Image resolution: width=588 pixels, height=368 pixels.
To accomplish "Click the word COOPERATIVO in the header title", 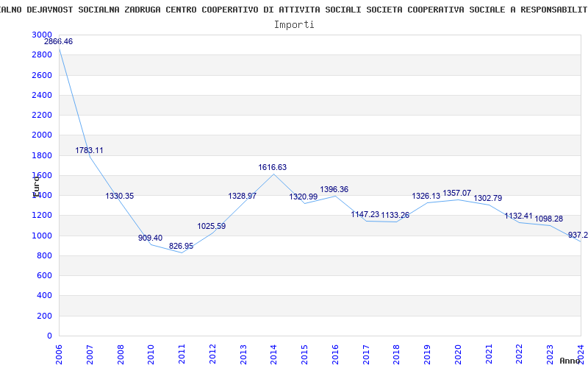I will (x=230, y=10).
